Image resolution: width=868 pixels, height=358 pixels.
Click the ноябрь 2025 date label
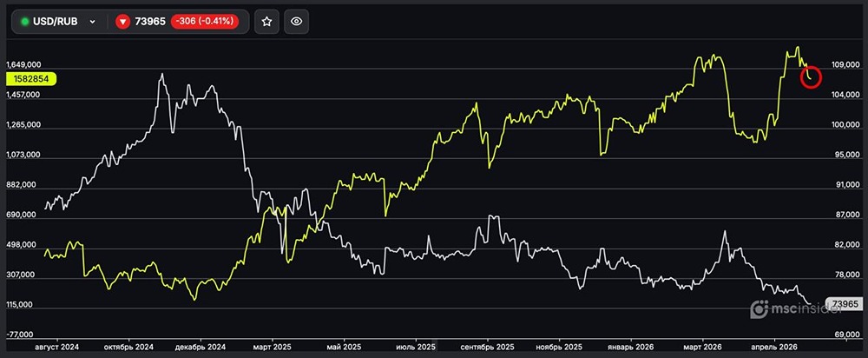coord(559,347)
